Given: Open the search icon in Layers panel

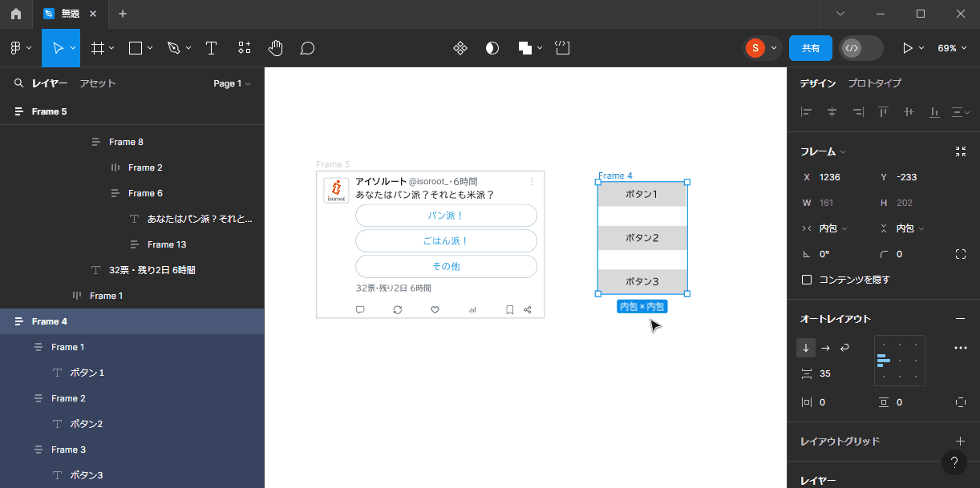Looking at the screenshot, I should pyautogui.click(x=18, y=83).
